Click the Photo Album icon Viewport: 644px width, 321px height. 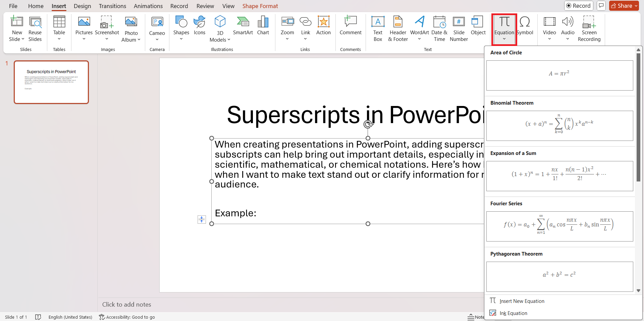[131, 21]
